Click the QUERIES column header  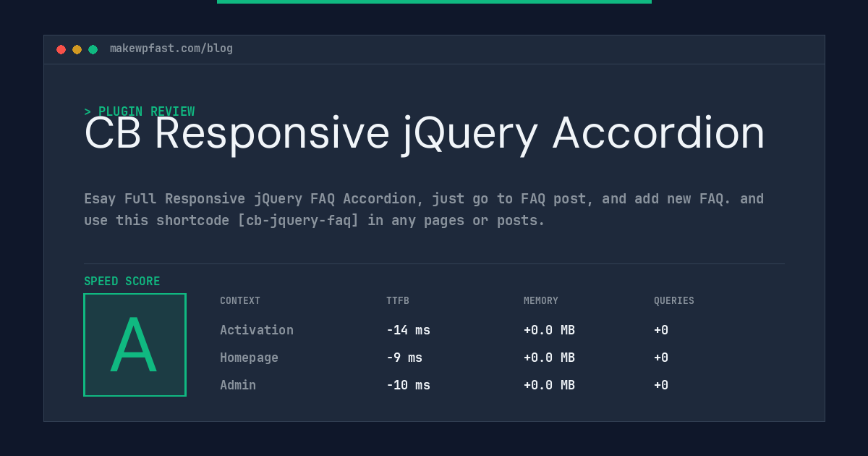[x=674, y=300]
